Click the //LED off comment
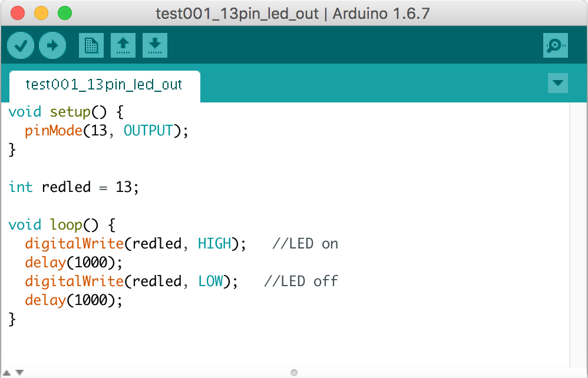 click(x=300, y=281)
